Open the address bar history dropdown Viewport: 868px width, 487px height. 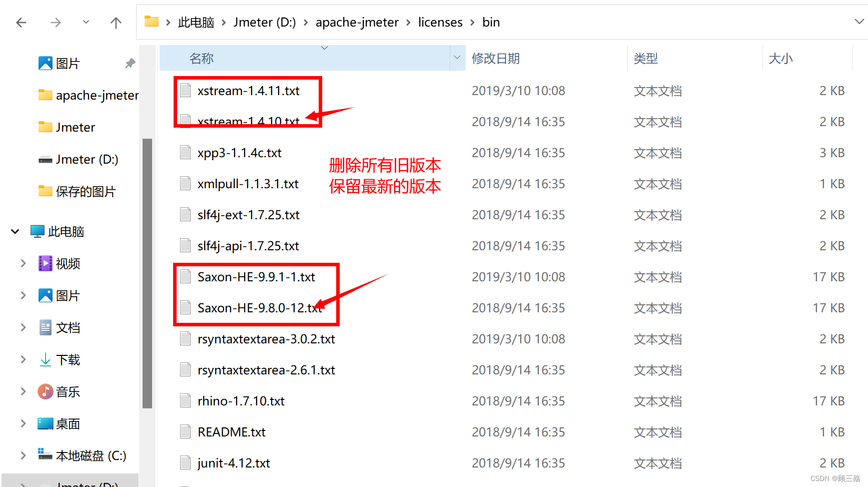[859, 22]
